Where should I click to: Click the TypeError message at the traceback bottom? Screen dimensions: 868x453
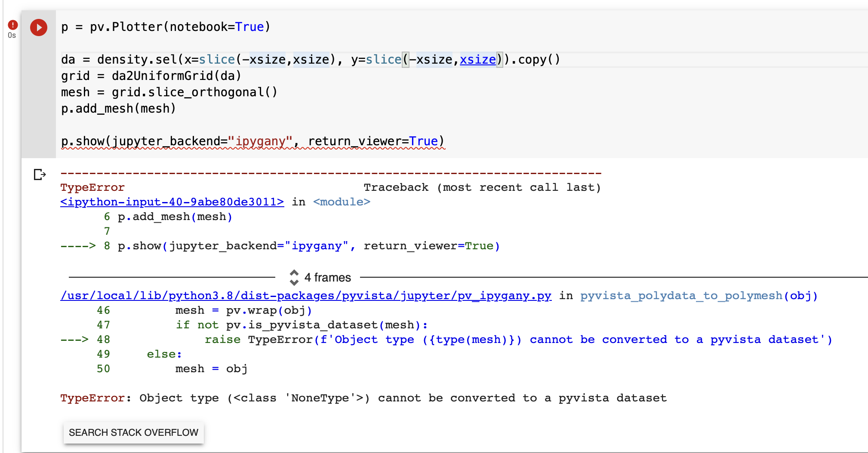tap(363, 398)
